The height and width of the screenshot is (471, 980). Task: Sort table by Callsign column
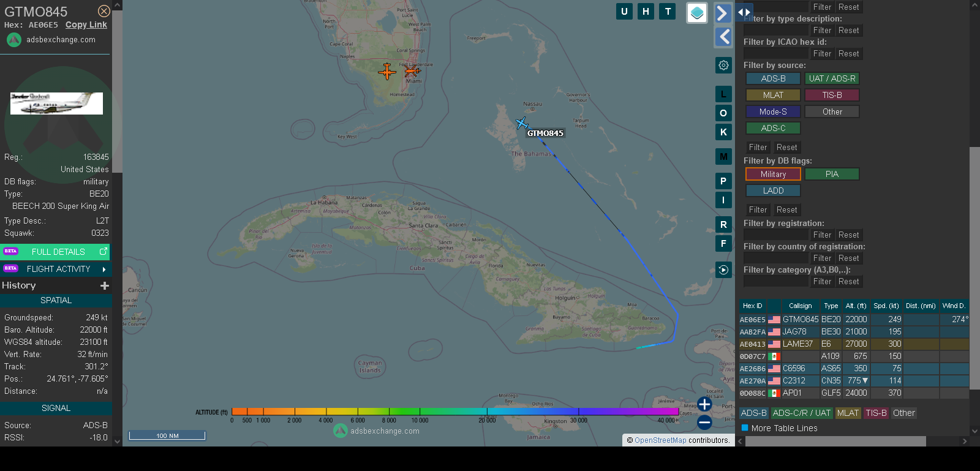(x=801, y=306)
